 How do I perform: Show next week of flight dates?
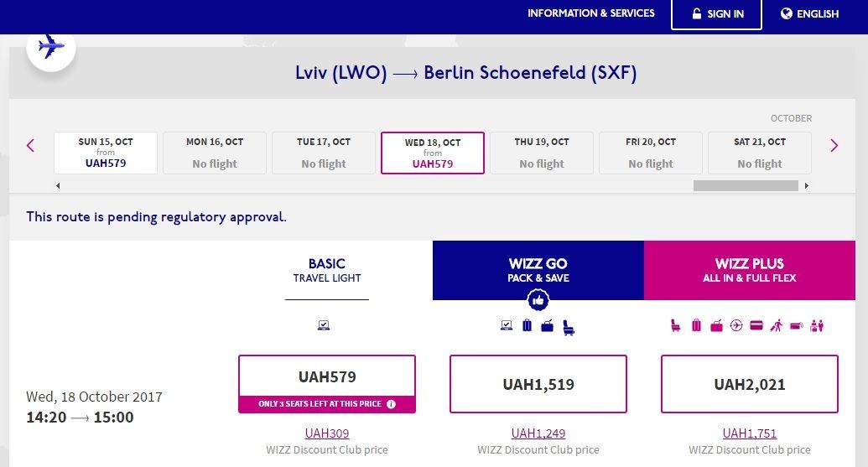(x=834, y=146)
